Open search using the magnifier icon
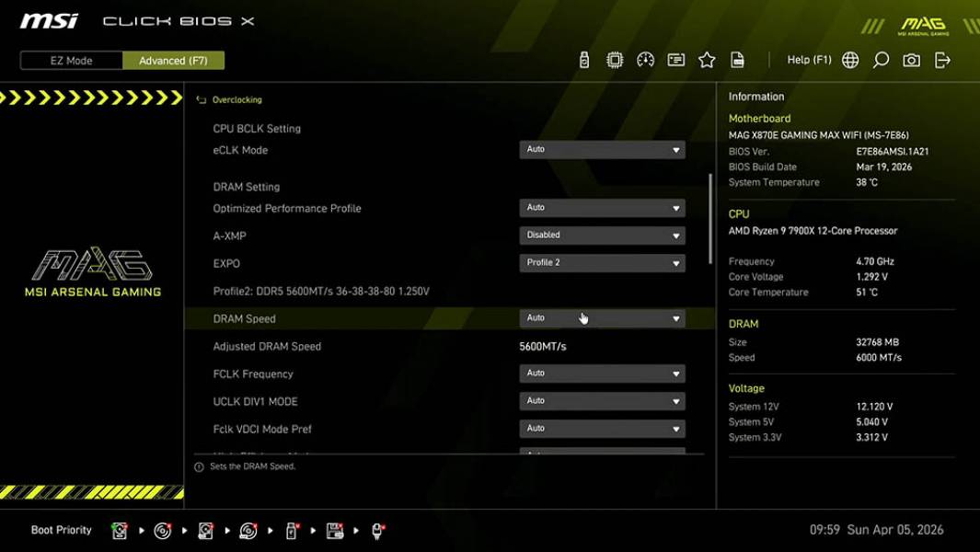 point(880,59)
